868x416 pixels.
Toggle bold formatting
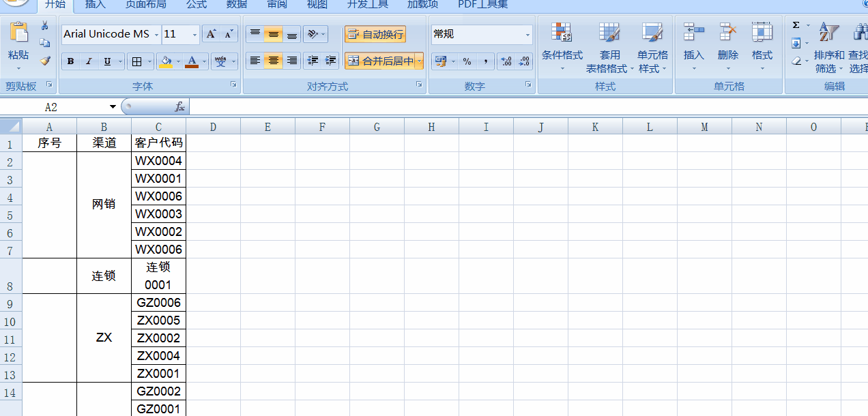point(70,61)
